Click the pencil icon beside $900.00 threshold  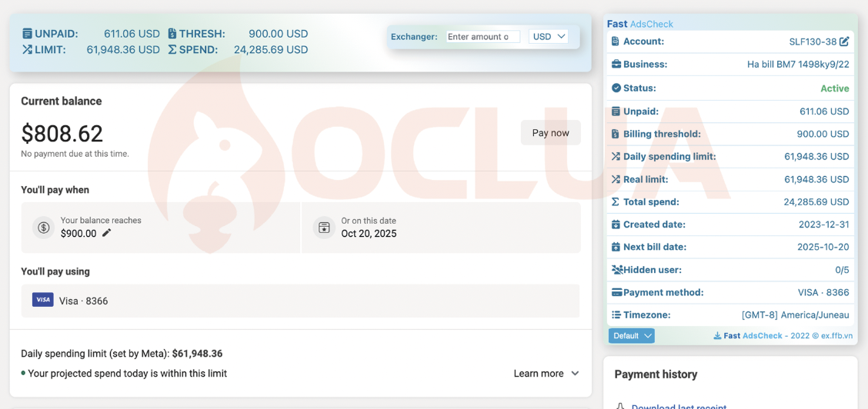point(107,233)
